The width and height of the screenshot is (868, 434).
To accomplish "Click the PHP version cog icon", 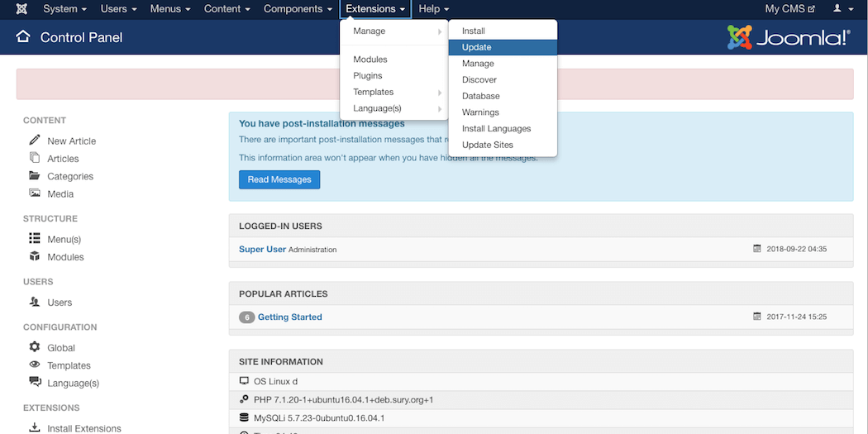I will click(x=244, y=399).
